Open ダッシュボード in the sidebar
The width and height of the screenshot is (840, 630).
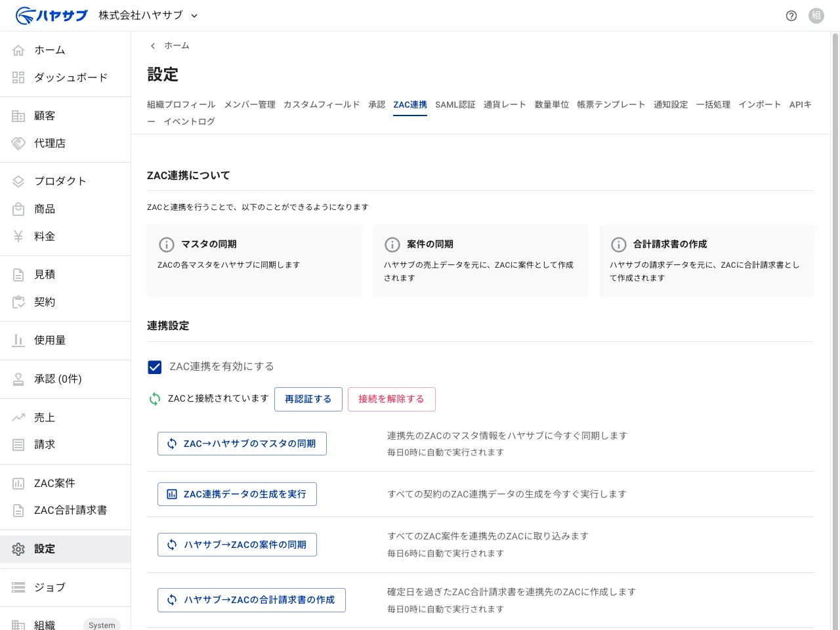tap(66, 77)
